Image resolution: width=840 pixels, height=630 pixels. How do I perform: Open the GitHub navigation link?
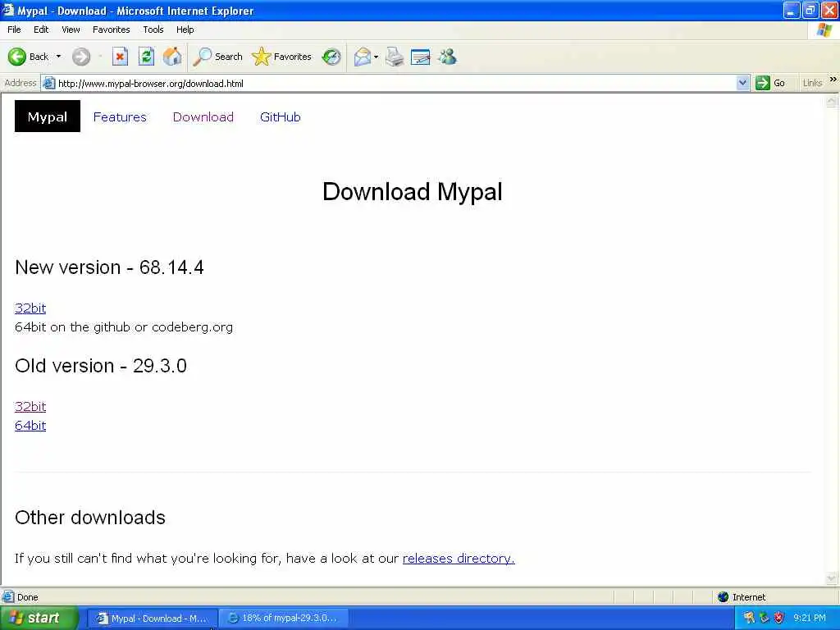point(281,116)
